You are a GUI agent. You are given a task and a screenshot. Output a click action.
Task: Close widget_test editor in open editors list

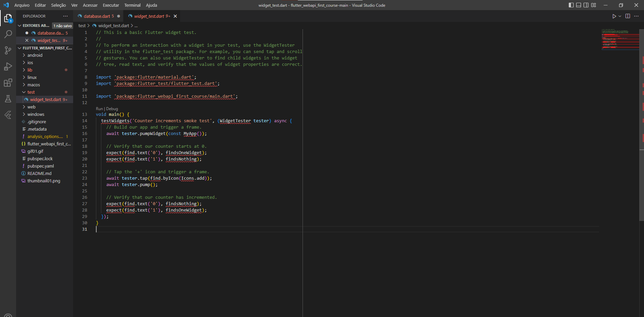pyautogui.click(x=27, y=40)
